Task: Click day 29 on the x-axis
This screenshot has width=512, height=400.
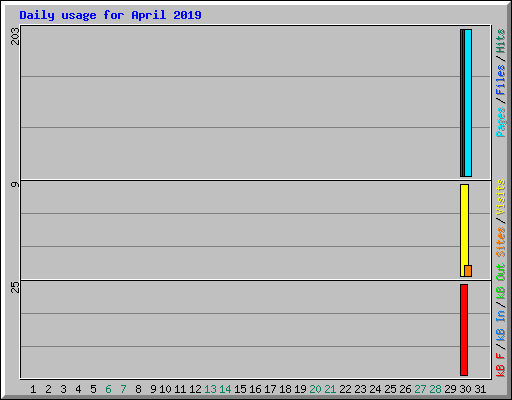Action: (x=450, y=389)
